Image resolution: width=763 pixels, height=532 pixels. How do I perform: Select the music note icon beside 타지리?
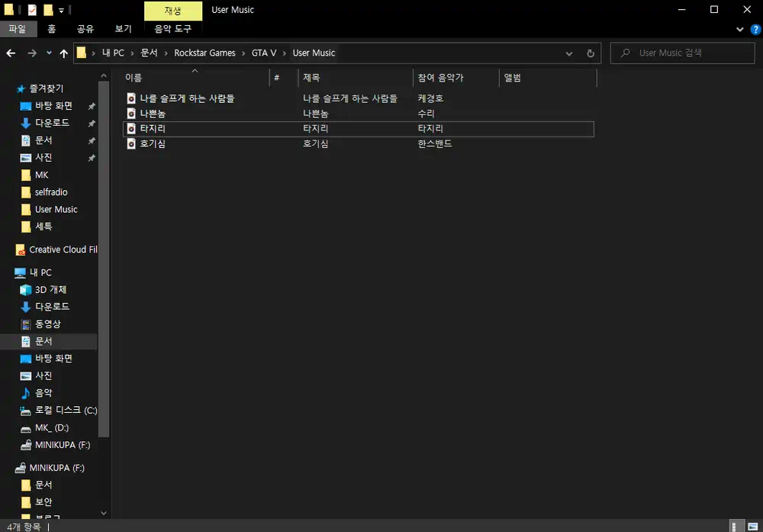(130, 128)
